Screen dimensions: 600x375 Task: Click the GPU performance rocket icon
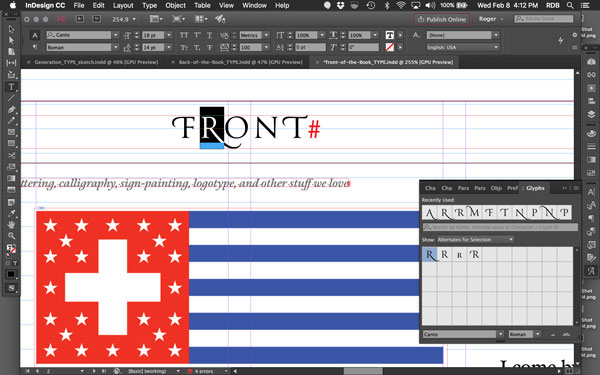[220, 18]
